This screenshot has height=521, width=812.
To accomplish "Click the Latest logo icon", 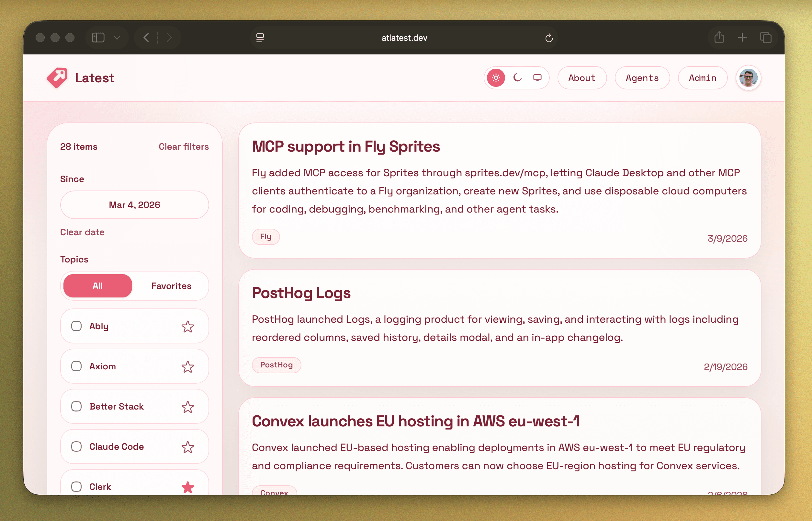I will coord(57,77).
